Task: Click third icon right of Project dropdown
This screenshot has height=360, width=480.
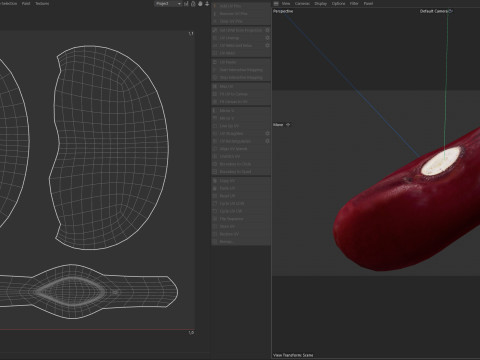Action: [200, 3]
